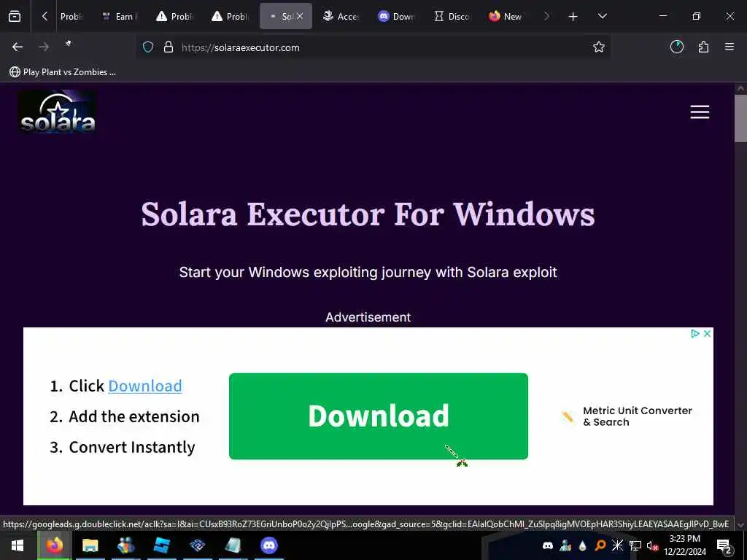Viewport: 747px width, 560px height.
Task: Go back to previous page
Action: (18, 47)
